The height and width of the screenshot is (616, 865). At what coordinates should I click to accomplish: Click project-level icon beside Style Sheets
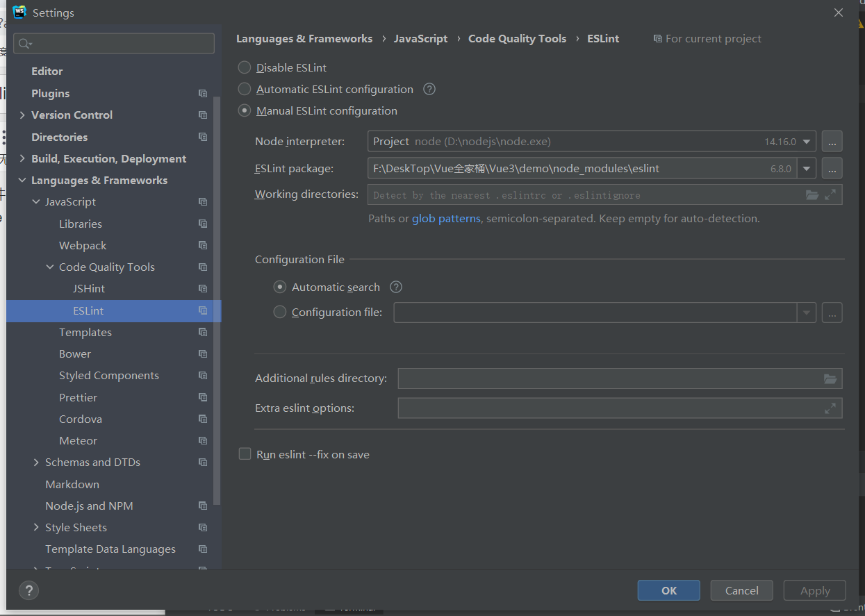203,527
